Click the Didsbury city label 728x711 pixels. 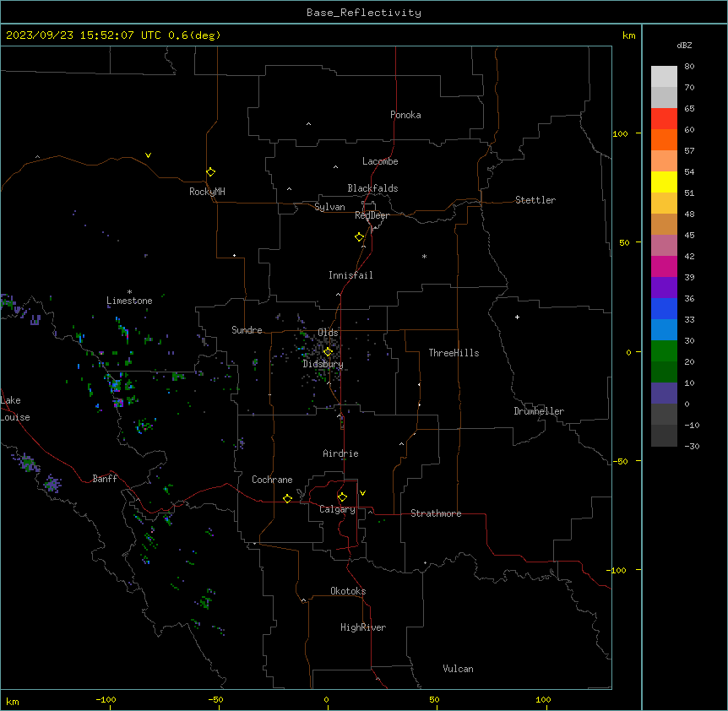coord(323,364)
